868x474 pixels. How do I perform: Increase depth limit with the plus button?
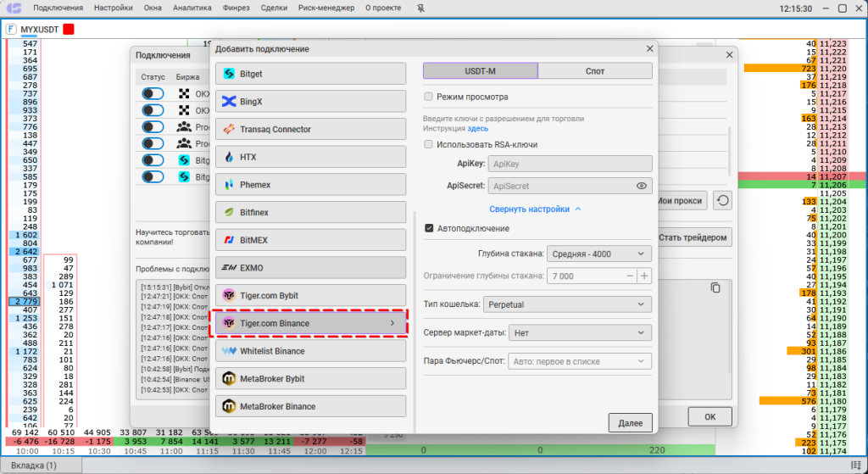644,276
